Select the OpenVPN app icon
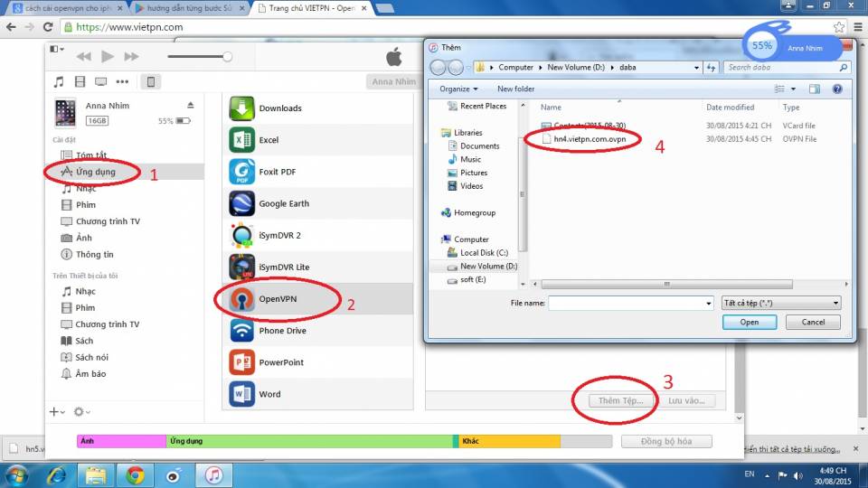Image resolution: width=868 pixels, height=488 pixels. pyautogui.click(x=242, y=299)
